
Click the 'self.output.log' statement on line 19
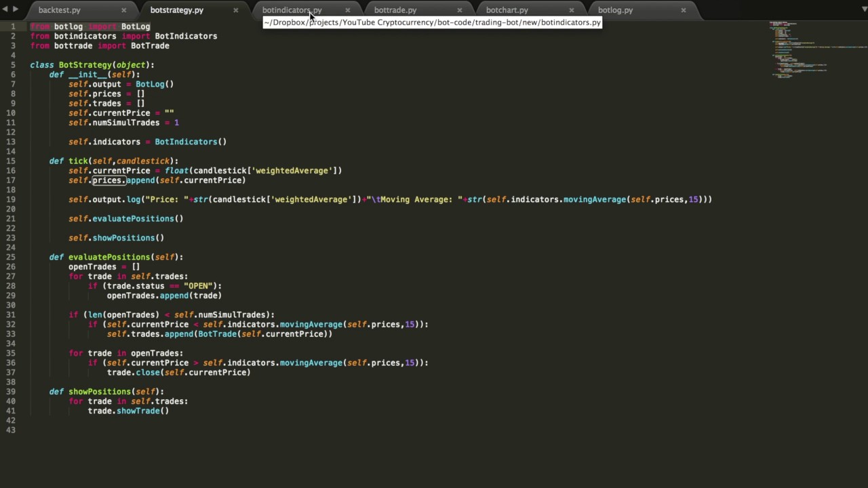pos(390,200)
